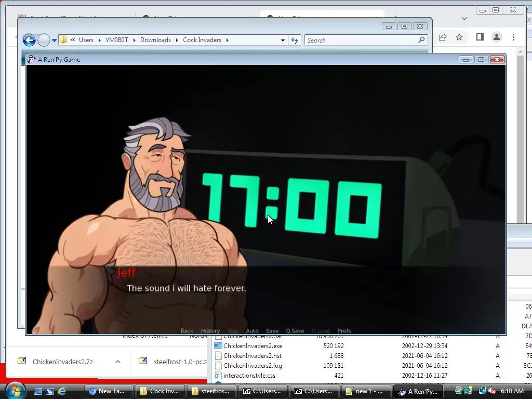Screen dimensions: 532x399
Task: Click the Switch Between Windows quick launch icon
Action: 50,391
